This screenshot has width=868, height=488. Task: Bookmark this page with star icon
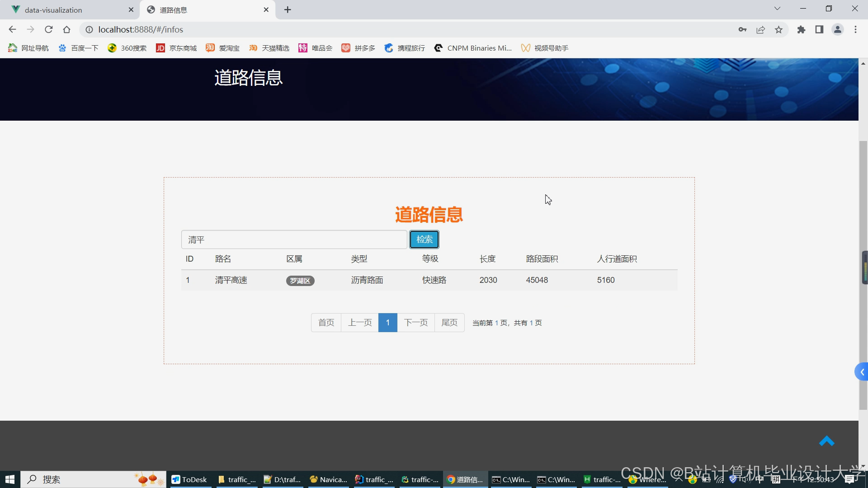(778, 29)
